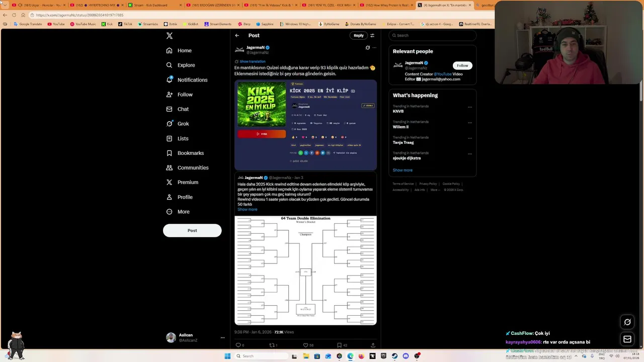
Task: Like the post with heart icon
Action: [x=305, y=345]
